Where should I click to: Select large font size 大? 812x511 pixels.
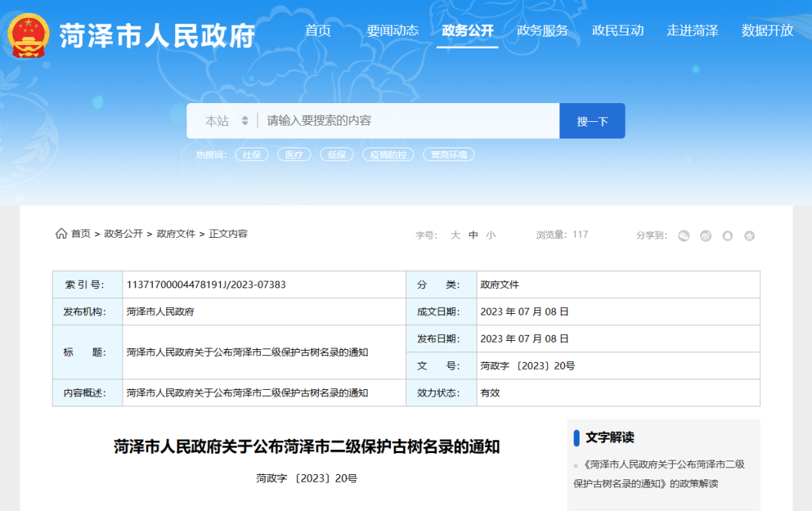[455, 235]
